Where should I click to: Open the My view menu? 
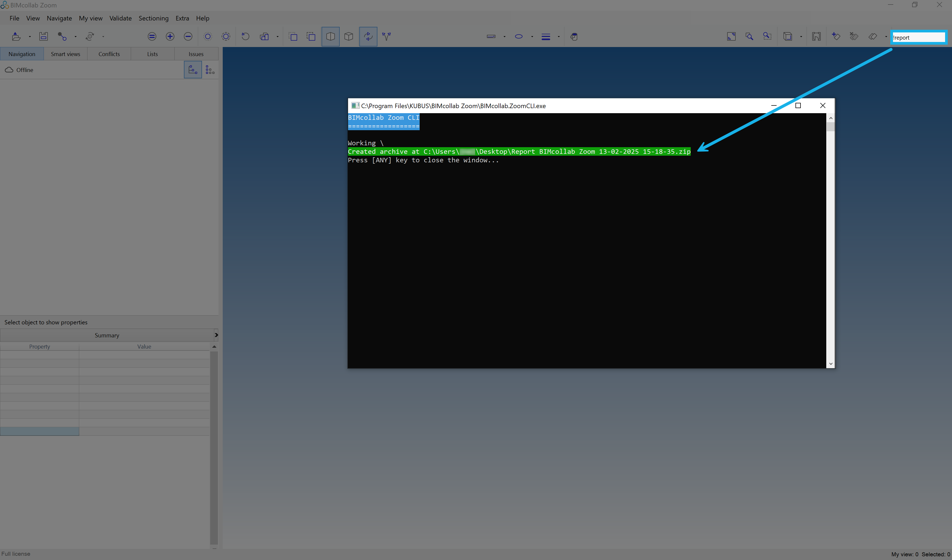[91, 18]
